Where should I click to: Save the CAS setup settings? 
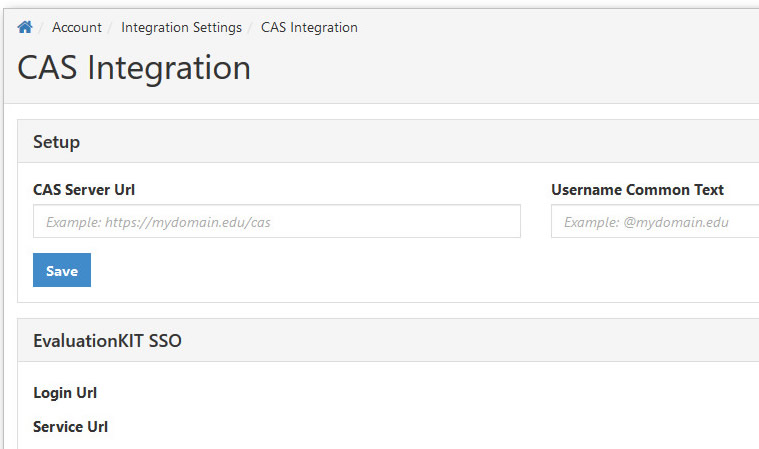(x=62, y=270)
